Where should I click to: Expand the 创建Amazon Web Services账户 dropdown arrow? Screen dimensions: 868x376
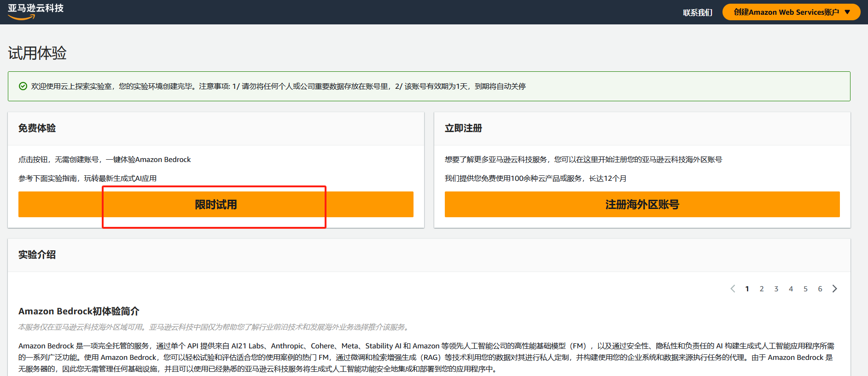(847, 12)
